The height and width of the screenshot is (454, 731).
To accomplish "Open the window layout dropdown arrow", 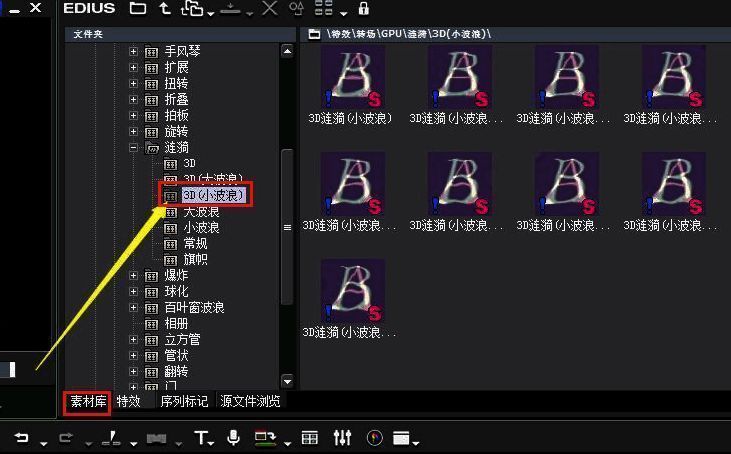I will click(x=415, y=443).
